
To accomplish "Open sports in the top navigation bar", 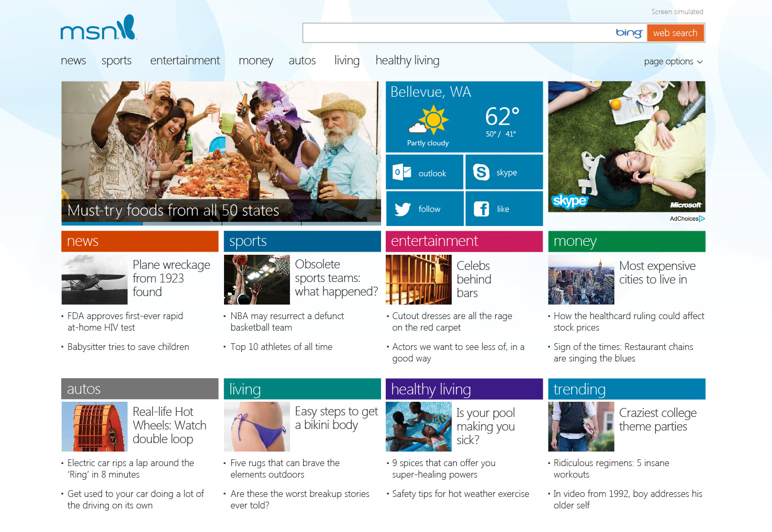I will point(117,61).
